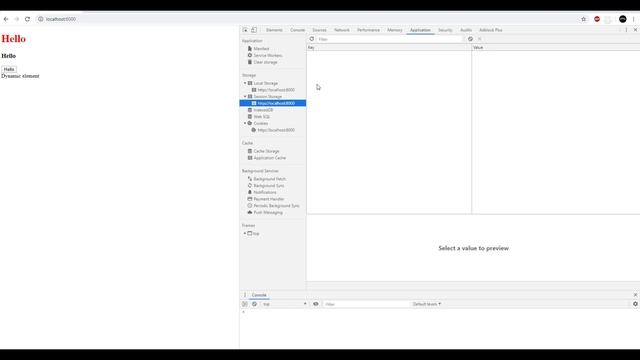The image size is (640, 360).
Task: Click the storage Filter field
Action: [390, 39]
